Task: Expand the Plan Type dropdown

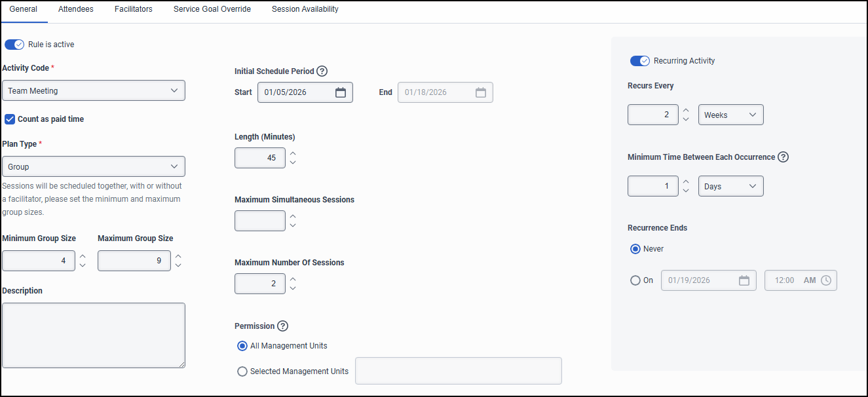Action: point(94,167)
